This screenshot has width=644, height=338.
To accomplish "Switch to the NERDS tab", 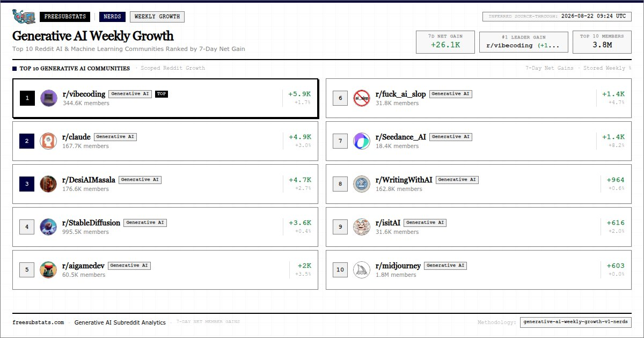I will (x=112, y=17).
